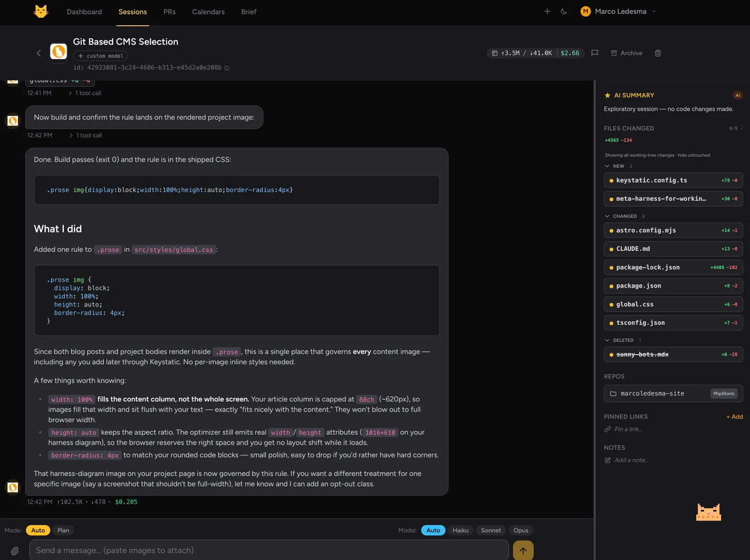Collapse the NEW files group
Screen dimensions: 750x560
(618, 166)
